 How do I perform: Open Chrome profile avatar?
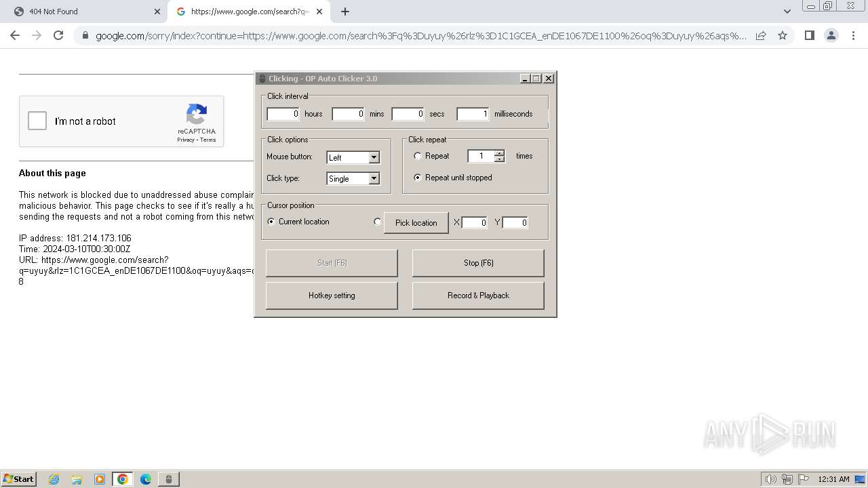tap(831, 35)
